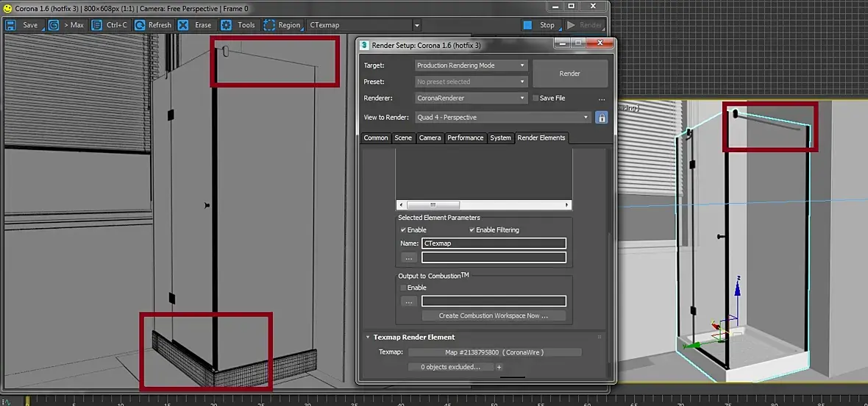Click the Texmap Map #2138795800 CoronaWire button

[494, 352]
